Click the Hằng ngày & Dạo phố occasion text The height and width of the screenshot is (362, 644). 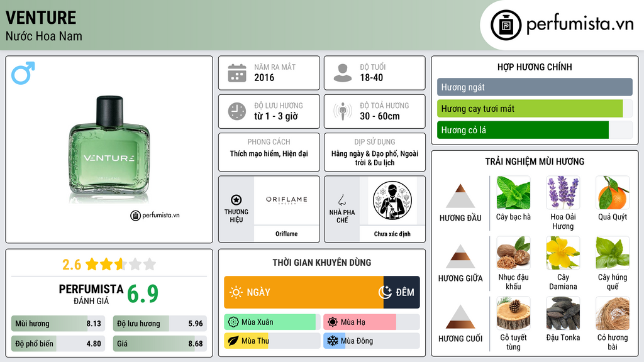(375, 158)
